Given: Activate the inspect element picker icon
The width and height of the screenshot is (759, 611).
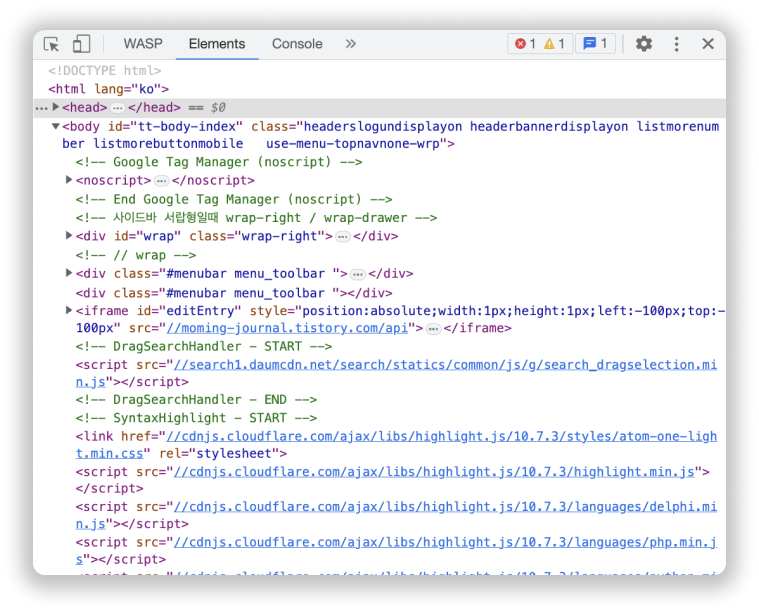Looking at the screenshot, I should 51,44.
